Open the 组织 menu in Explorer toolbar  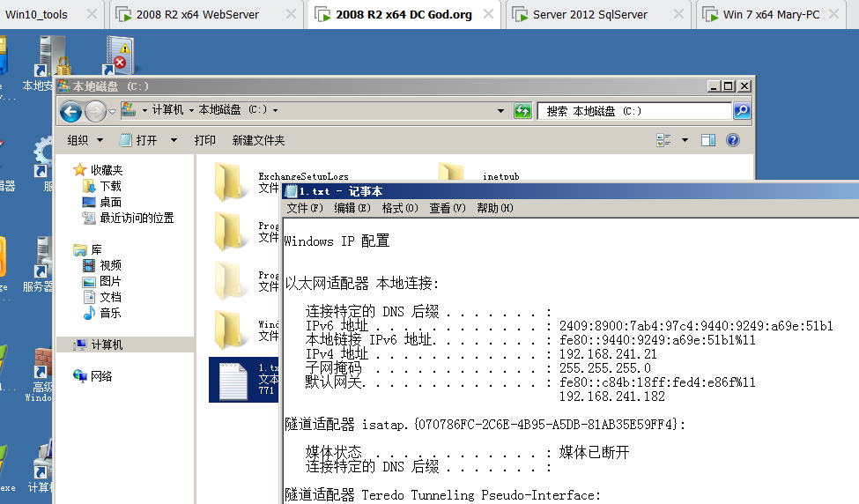(x=85, y=140)
